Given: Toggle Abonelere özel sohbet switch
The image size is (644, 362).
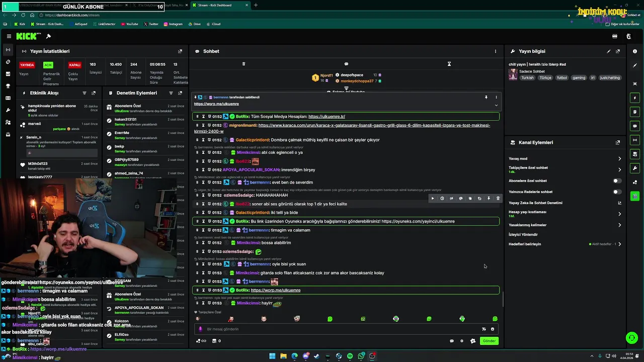Looking at the screenshot, I should click(x=617, y=181).
